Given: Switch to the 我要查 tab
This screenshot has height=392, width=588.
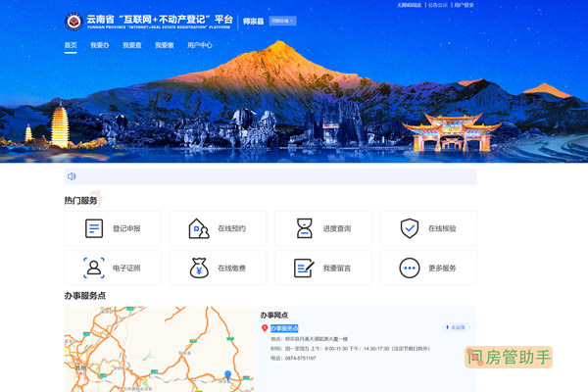Looking at the screenshot, I should point(132,45).
